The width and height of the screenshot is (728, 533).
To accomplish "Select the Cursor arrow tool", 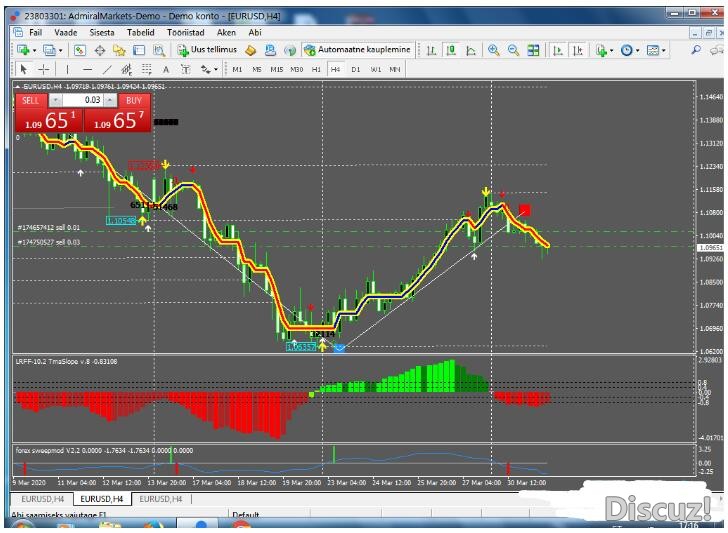I will (x=23, y=70).
